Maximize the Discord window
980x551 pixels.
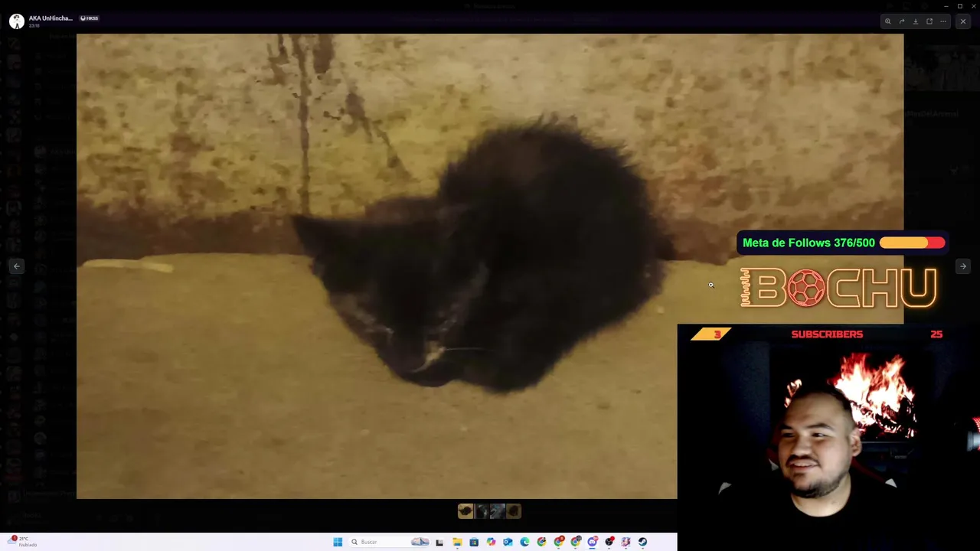coord(959,6)
